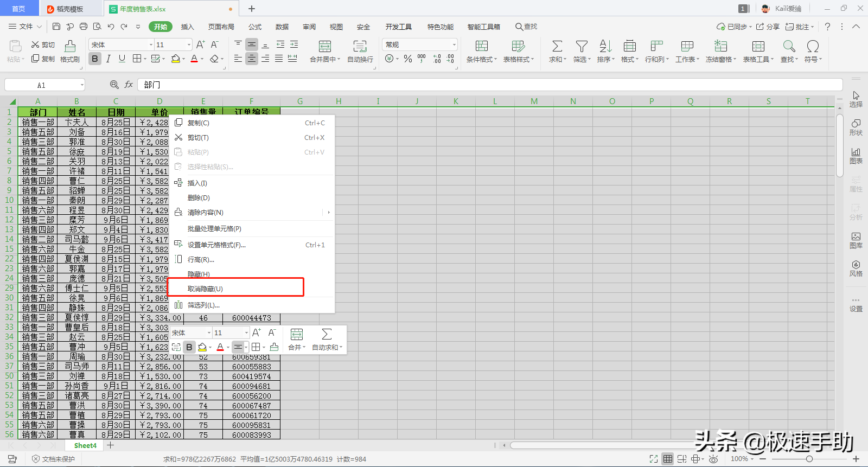Click the font color A icon
Viewport: 868px width, 467px height.
click(x=194, y=59)
